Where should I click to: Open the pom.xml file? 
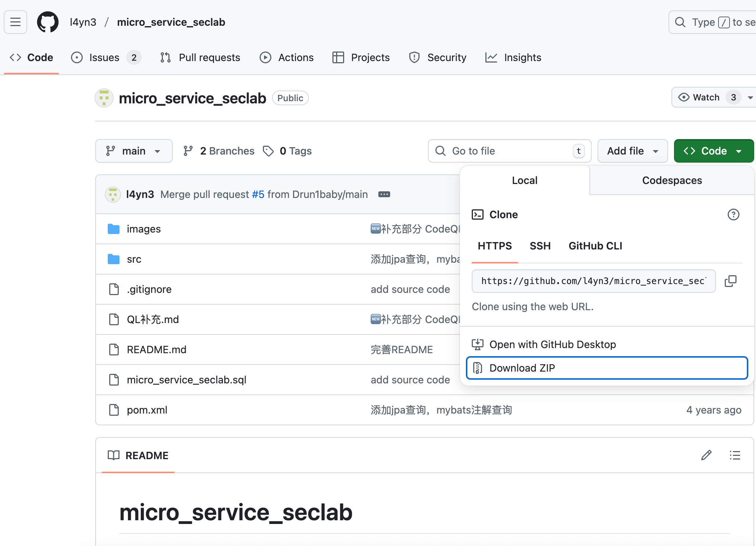click(x=147, y=410)
